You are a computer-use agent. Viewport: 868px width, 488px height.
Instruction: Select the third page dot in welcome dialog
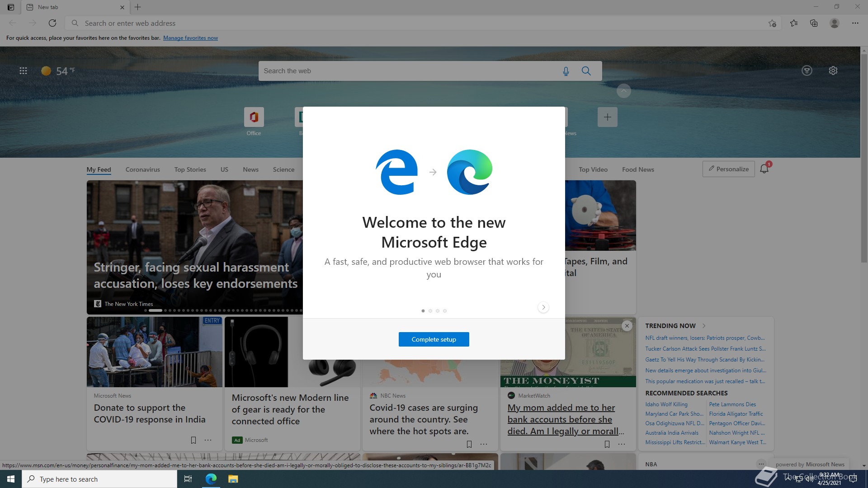(438, 311)
